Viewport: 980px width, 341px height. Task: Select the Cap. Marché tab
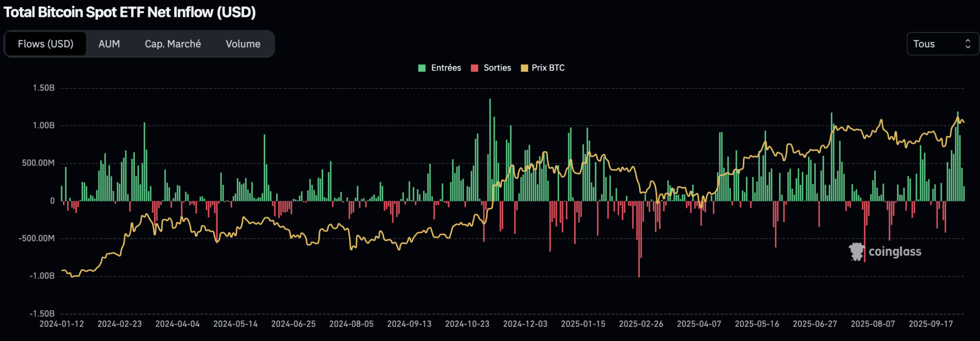click(173, 44)
